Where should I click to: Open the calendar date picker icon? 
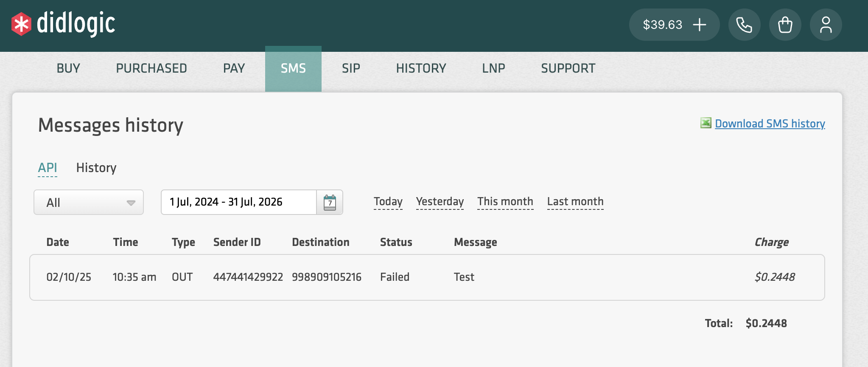pyautogui.click(x=330, y=202)
